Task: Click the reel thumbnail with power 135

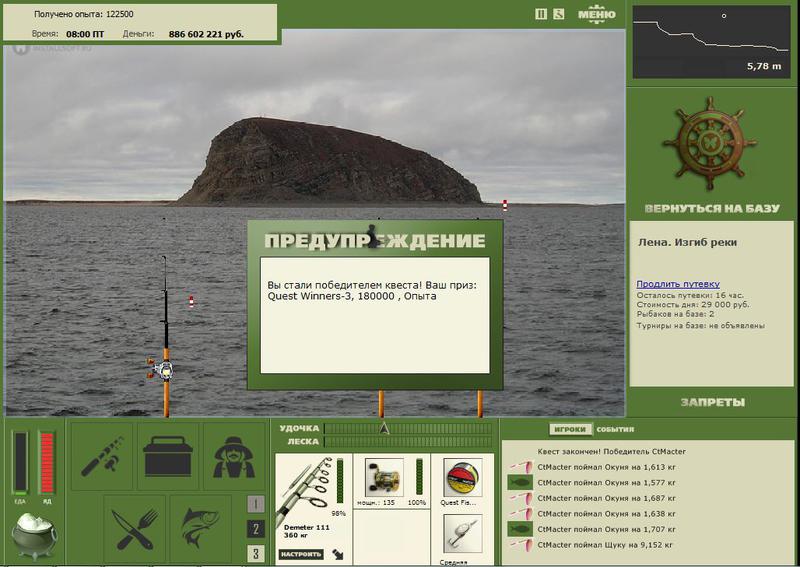Action: (x=384, y=478)
